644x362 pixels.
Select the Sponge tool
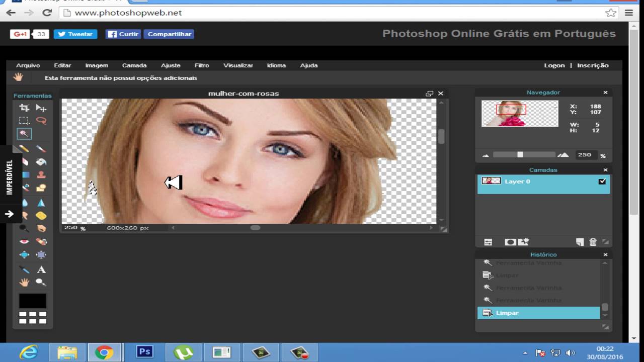click(41, 216)
